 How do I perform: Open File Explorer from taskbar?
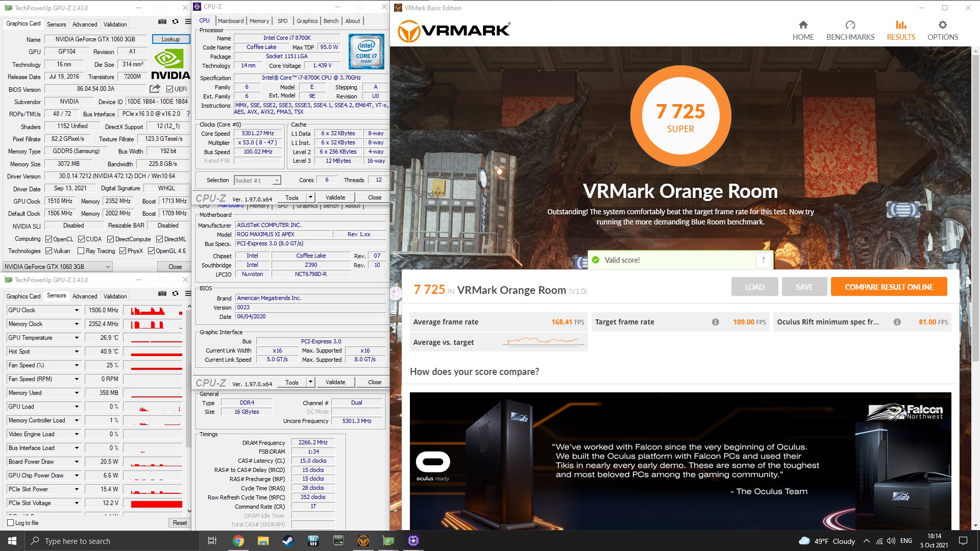pyautogui.click(x=263, y=541)
